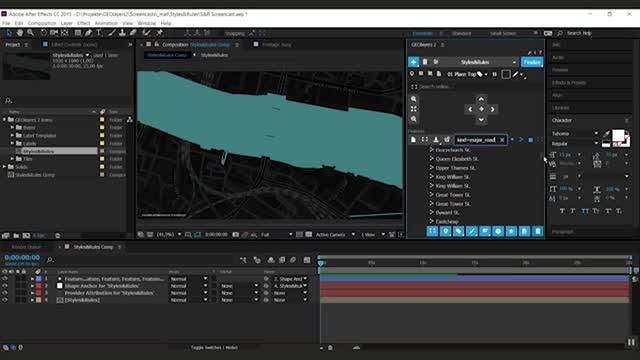640x360 pixels.
Task: Click layer 1 blue label color swatch
Action: click(x=38, y=279)
